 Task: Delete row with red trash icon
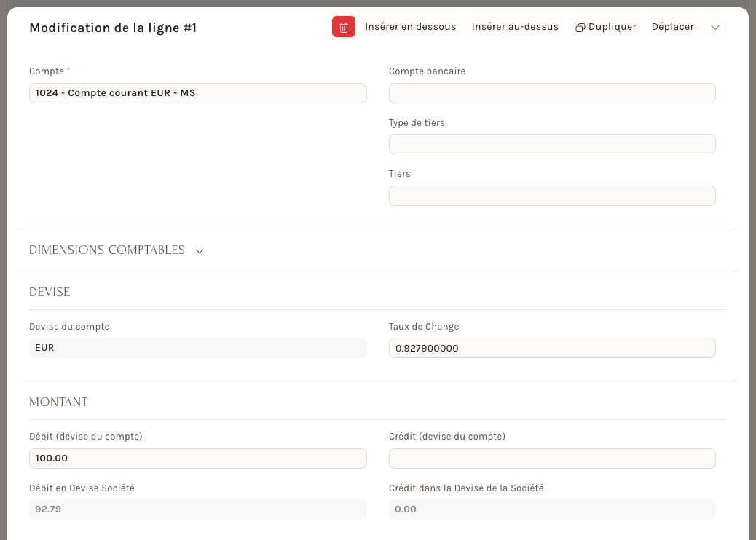343,27
